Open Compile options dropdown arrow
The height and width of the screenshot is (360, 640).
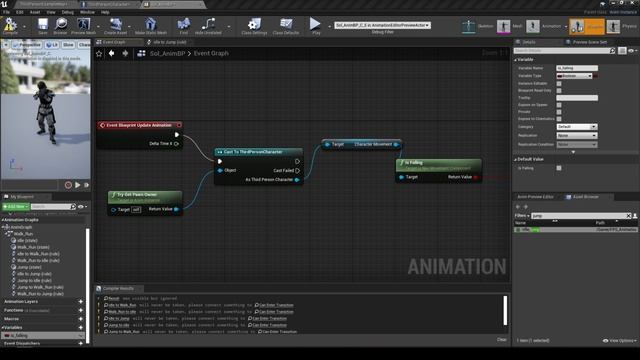click(24, 27)
